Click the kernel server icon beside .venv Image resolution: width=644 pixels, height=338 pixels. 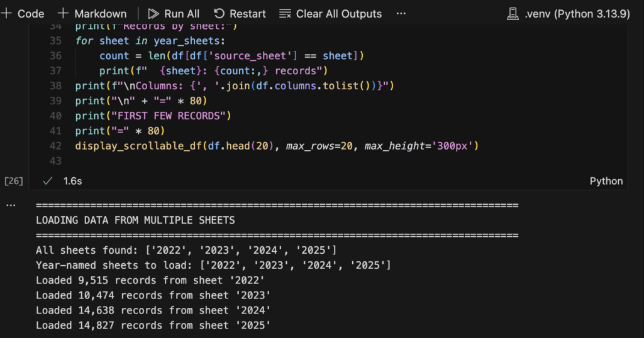513,14
